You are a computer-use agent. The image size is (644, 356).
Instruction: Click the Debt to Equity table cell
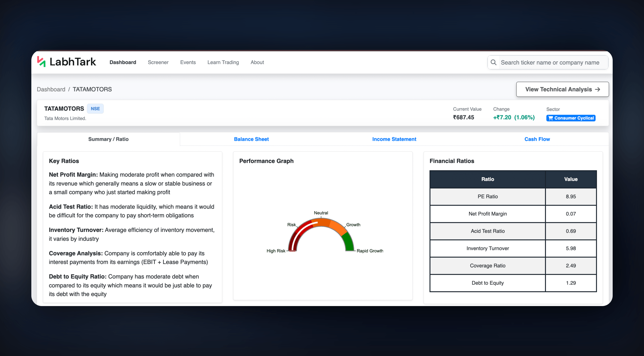[488, 283]
